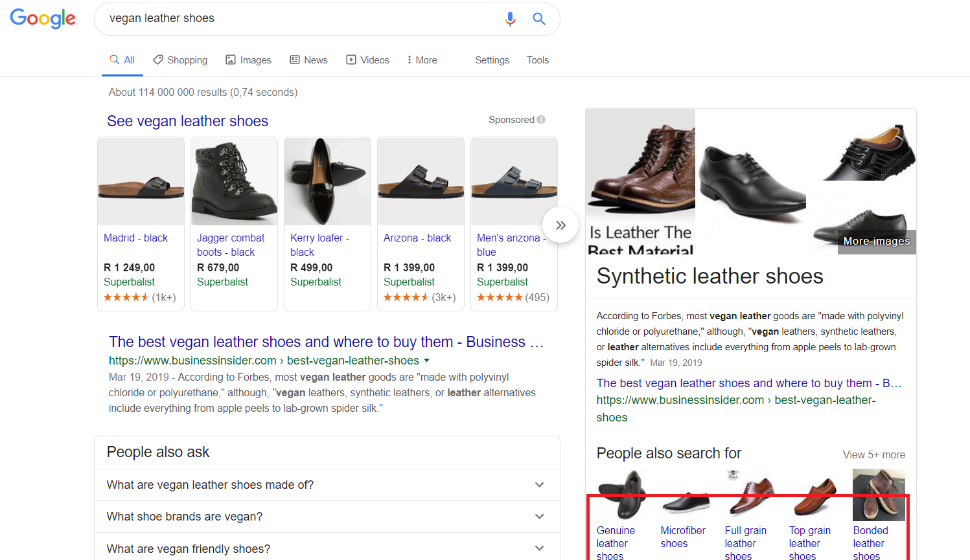Click View 5+ more link
The width and height of the screenshot is (970, 560).
[x=873, y=454]
